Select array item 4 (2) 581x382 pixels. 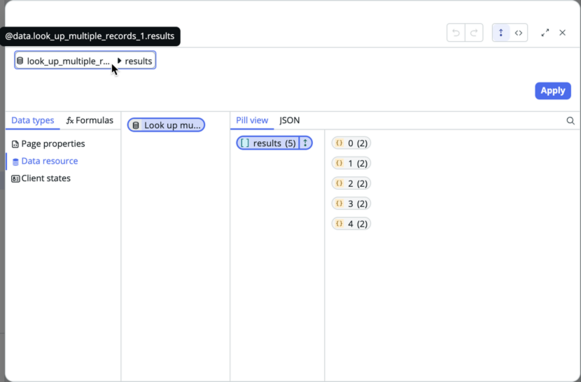351,224
